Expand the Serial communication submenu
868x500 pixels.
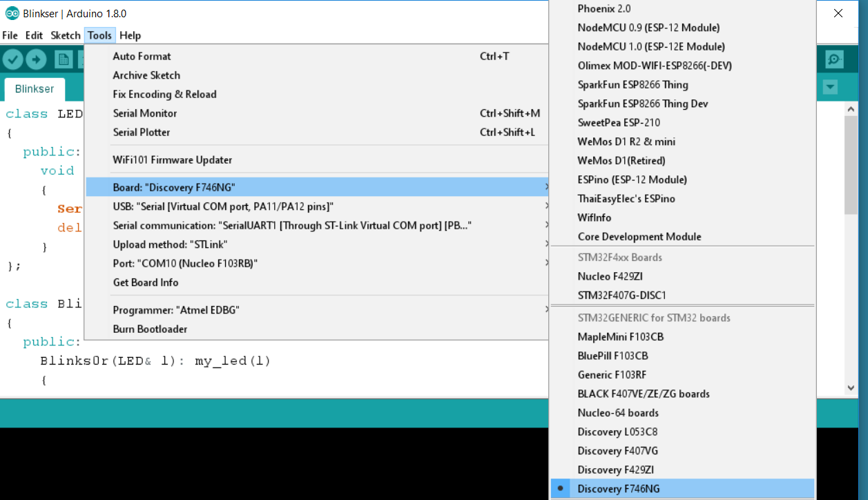pos(317,225)
